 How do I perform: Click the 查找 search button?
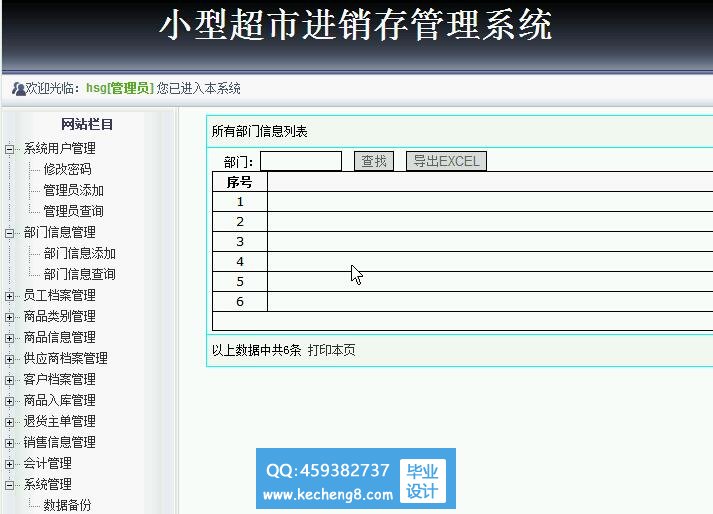374,161
